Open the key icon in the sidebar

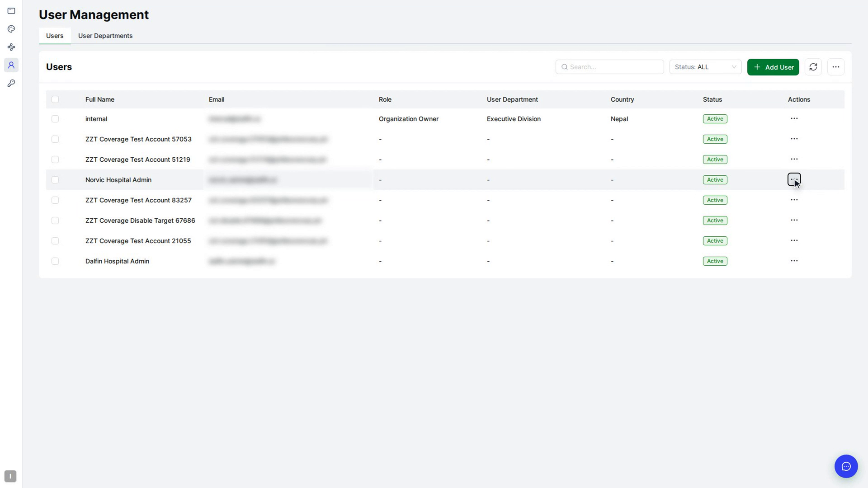11,83
